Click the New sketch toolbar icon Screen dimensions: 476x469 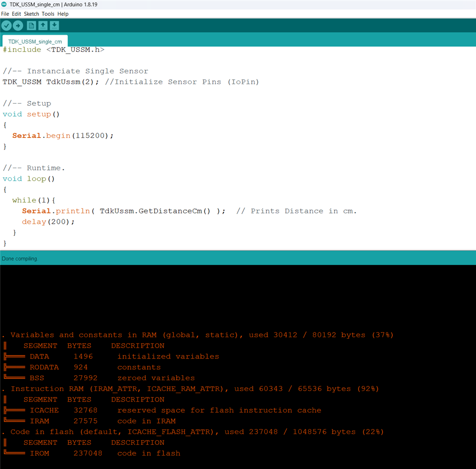(31, 26)
